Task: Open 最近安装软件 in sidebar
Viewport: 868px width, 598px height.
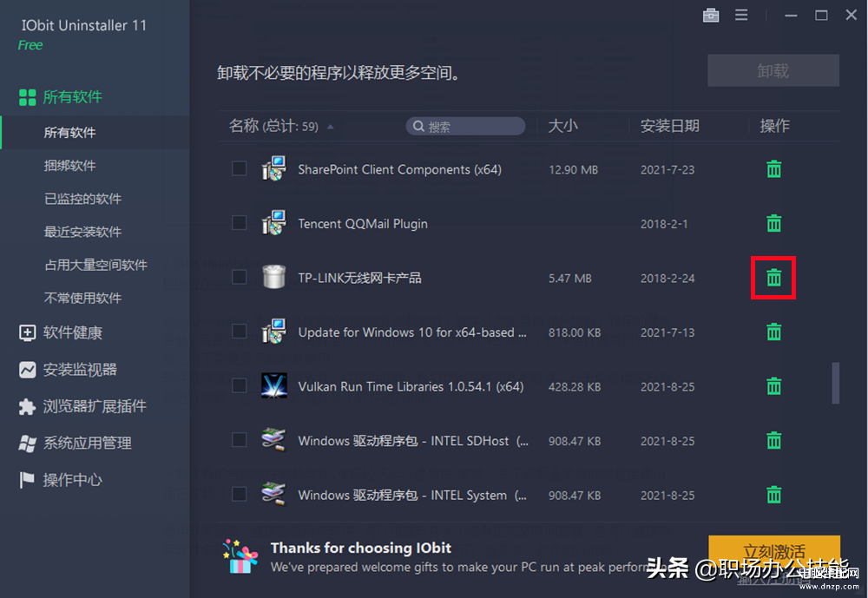Action: coord(82,232)
